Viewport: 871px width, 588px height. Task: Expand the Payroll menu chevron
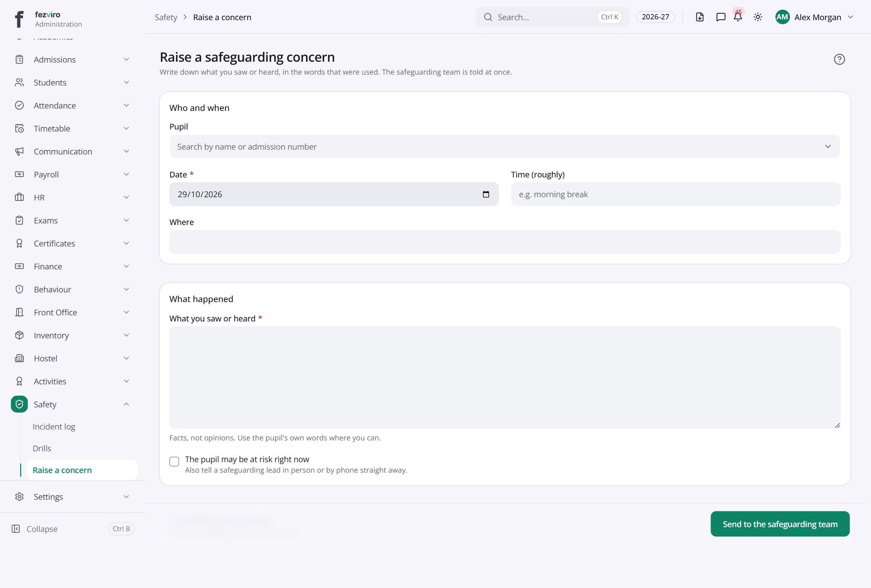coord(126,174)
